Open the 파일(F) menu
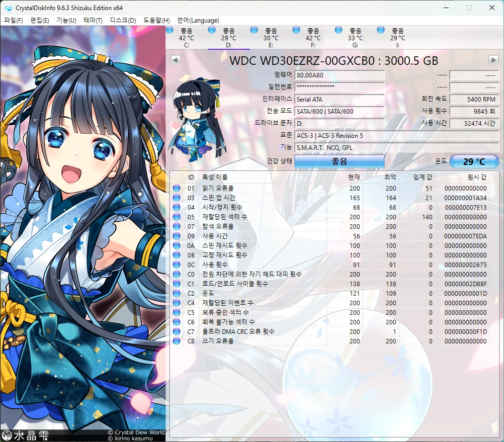The image size is (504, 442). coord(14,21)
